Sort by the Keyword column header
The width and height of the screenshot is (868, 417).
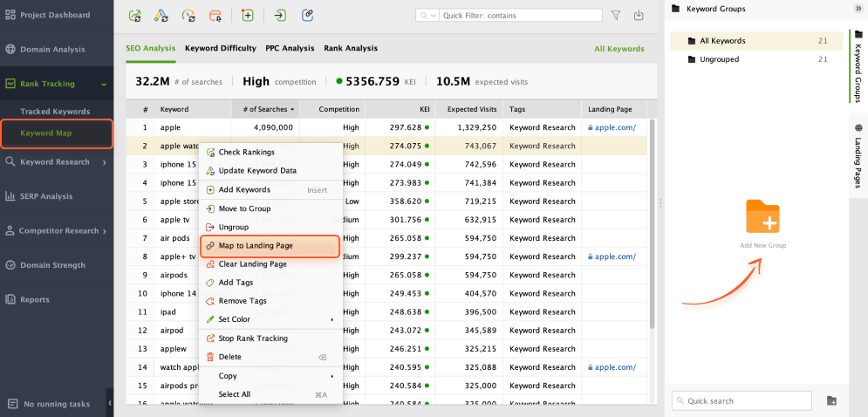(192, 109)
